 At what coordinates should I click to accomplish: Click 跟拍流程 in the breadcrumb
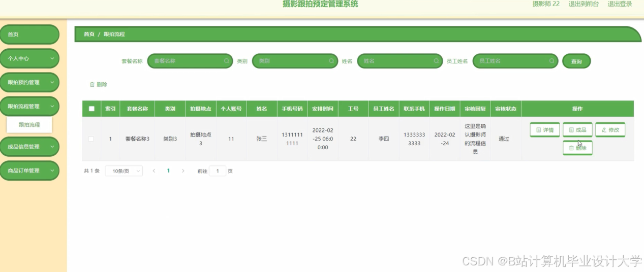tap(114, 34)
